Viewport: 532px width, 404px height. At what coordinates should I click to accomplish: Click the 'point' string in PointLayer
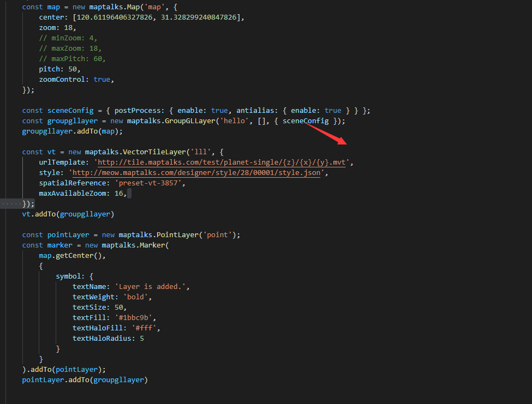217,235
